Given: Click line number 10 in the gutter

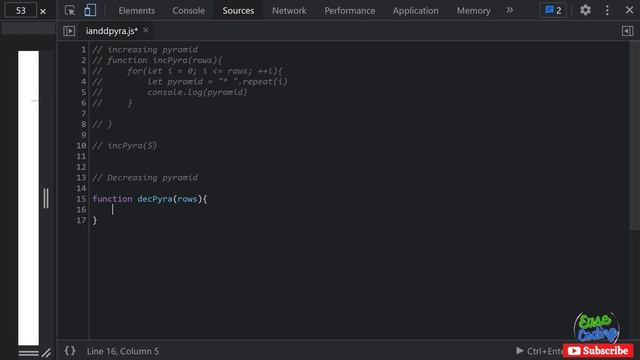Looking at the screenshot, I should [81, 146].
